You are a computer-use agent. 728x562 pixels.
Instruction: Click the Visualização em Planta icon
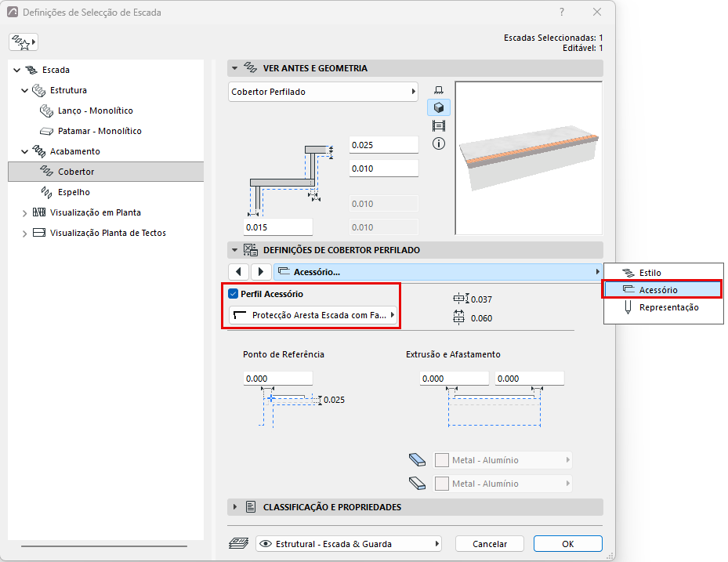pyautogui.click(x=39, y=212)
